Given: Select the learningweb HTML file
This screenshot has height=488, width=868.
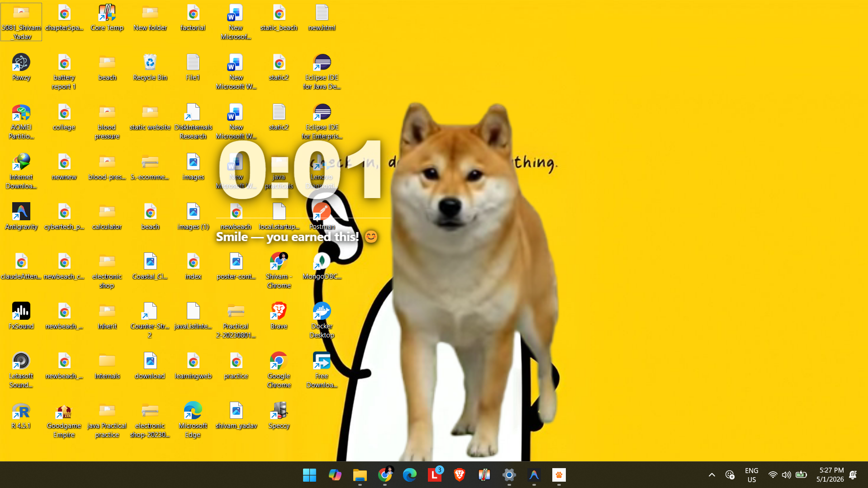Looking at the screenshot, I should click(x=193, y=366).
